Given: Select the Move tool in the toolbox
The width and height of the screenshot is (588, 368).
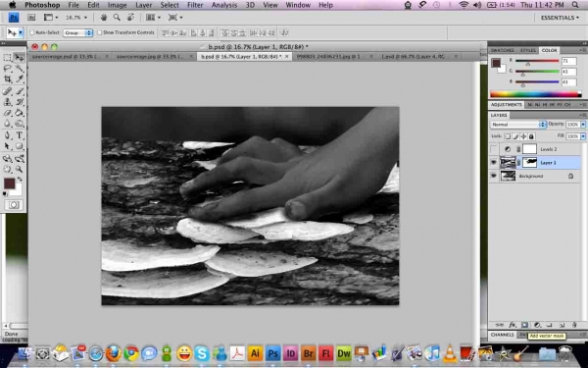Looking at the screenshot, I should pos(20,58).
